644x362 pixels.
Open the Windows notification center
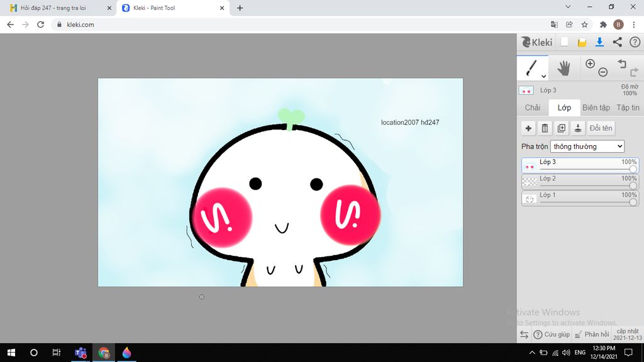click(x=628, y=353)
